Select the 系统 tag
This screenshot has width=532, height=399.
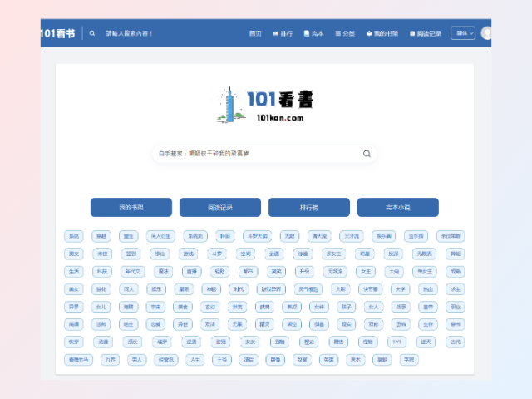pyautogui.click(x=74, y=236)
